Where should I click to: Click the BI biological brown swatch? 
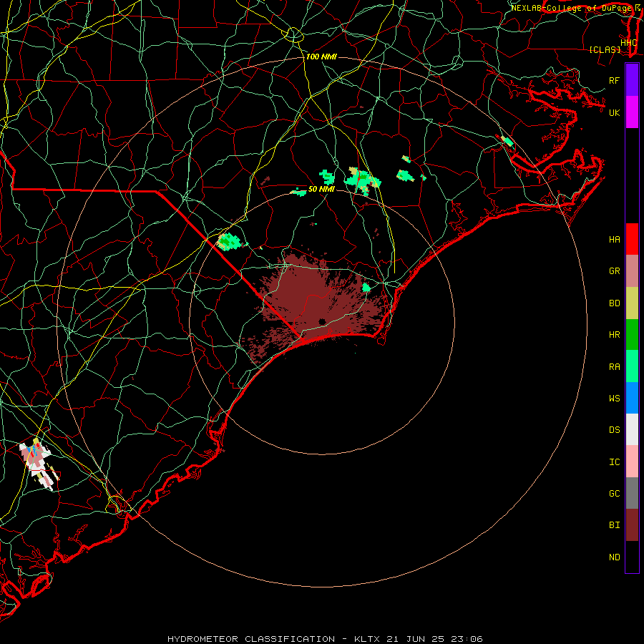[x=632, y=525]
